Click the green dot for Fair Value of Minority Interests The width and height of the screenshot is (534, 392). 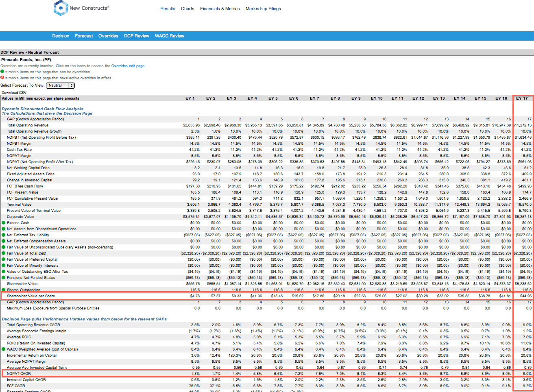coord(3,266)
